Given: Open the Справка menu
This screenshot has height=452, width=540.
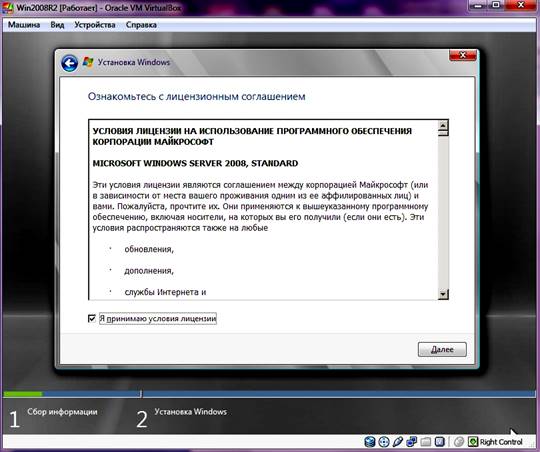Looking at the screenshot, I should pos(141,25).
